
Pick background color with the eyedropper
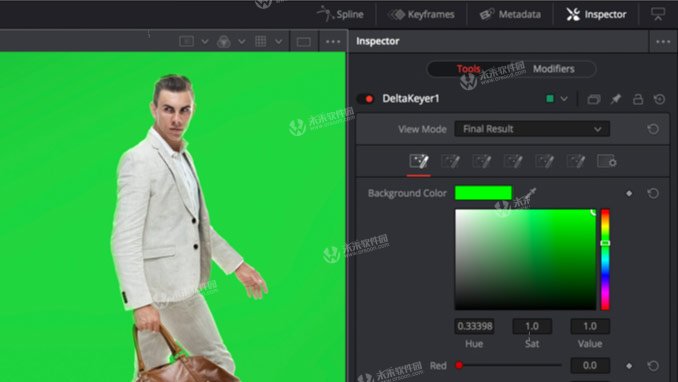528,193
